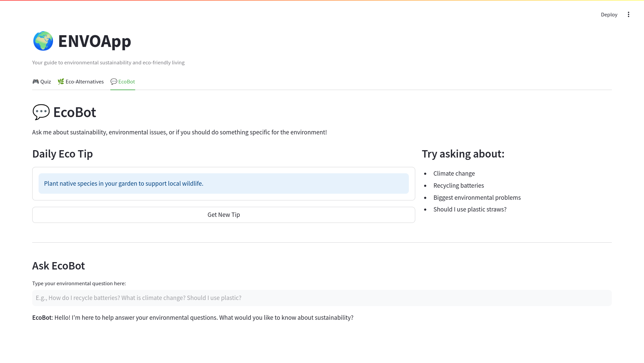Select the EcoBot tab

coord(126,81)
